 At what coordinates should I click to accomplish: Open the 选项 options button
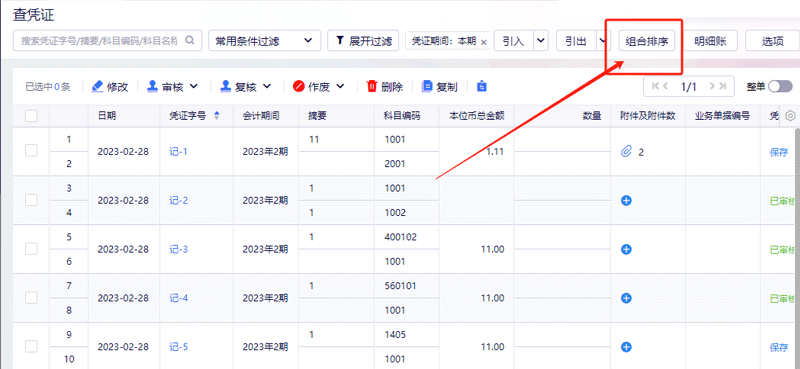(x=772, y=41)
